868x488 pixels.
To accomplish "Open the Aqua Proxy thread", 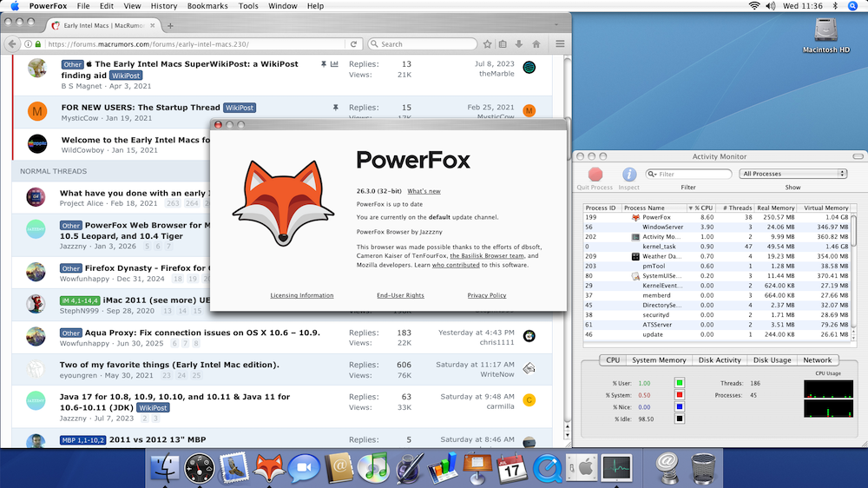I will [202, 333].
